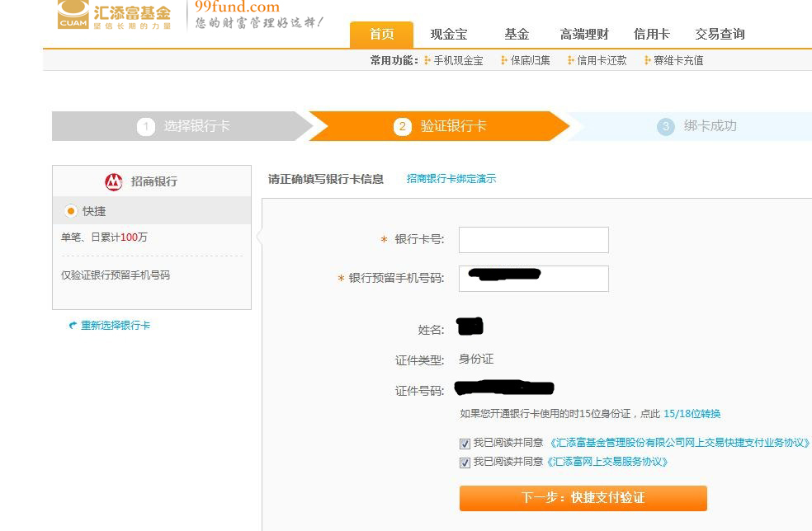Click the arrow icon beside 赛维卡充值
Image resolution: width=812 pixels, height=531 pixels.
click(x=648, y=60)
